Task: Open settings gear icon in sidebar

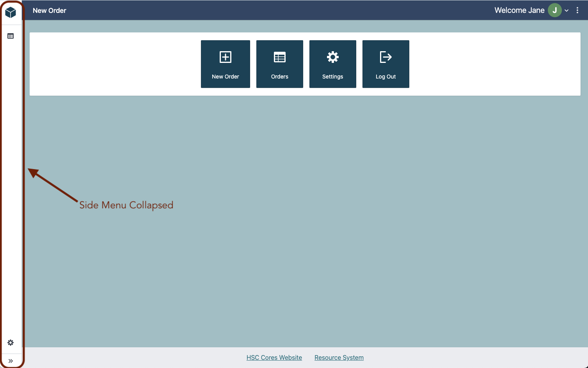Action: pyautogui.click(x=11, y=343)
